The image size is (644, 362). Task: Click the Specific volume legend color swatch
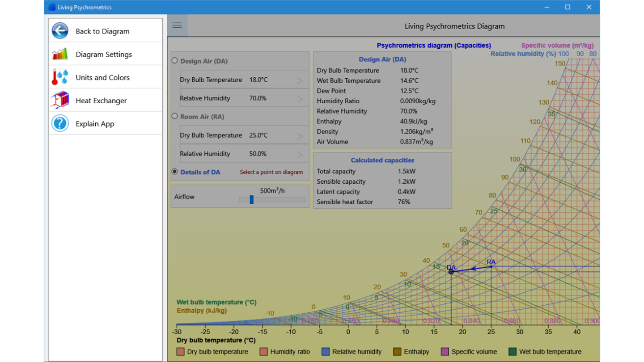click(445, 352)
